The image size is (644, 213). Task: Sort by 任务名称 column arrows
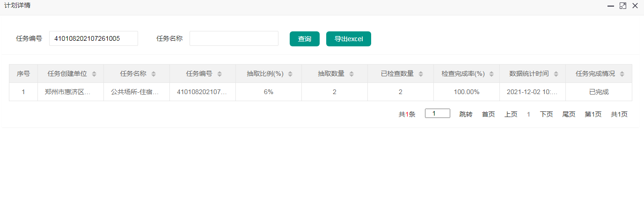pos(154,74)
